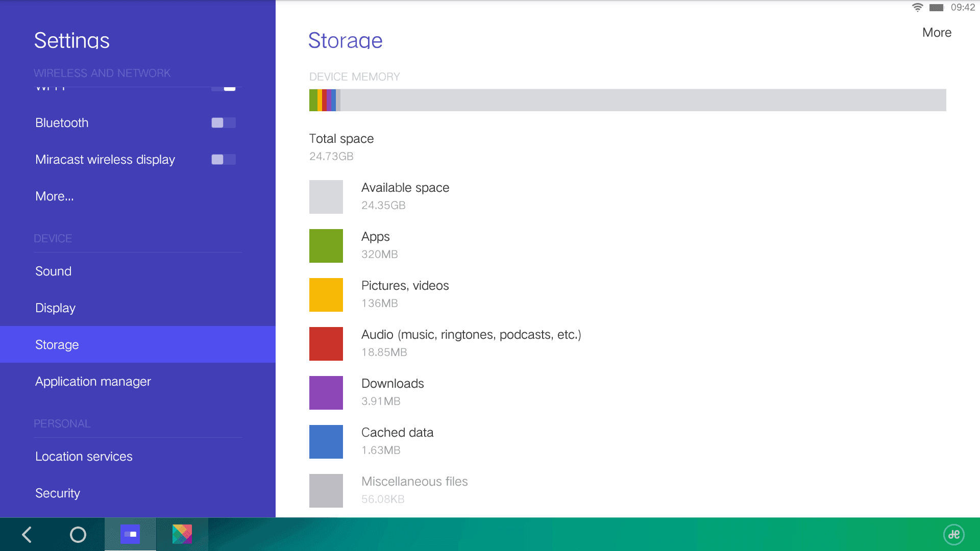This screenshot has width=980, height=551.
Task: Click the Apps green color swatch
Action: click(x=326, y=246)
